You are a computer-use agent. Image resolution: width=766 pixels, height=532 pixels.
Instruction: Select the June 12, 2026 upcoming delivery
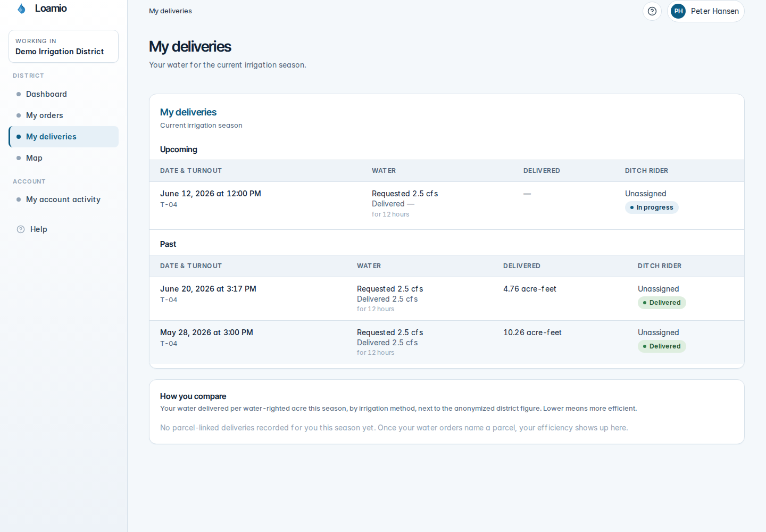click(x=447, y=205)
